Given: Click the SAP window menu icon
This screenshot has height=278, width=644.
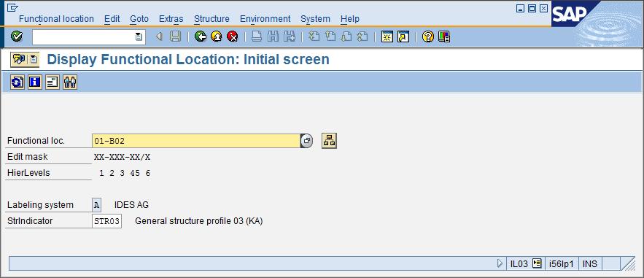Looking at the screenshot, I should 13,7.
